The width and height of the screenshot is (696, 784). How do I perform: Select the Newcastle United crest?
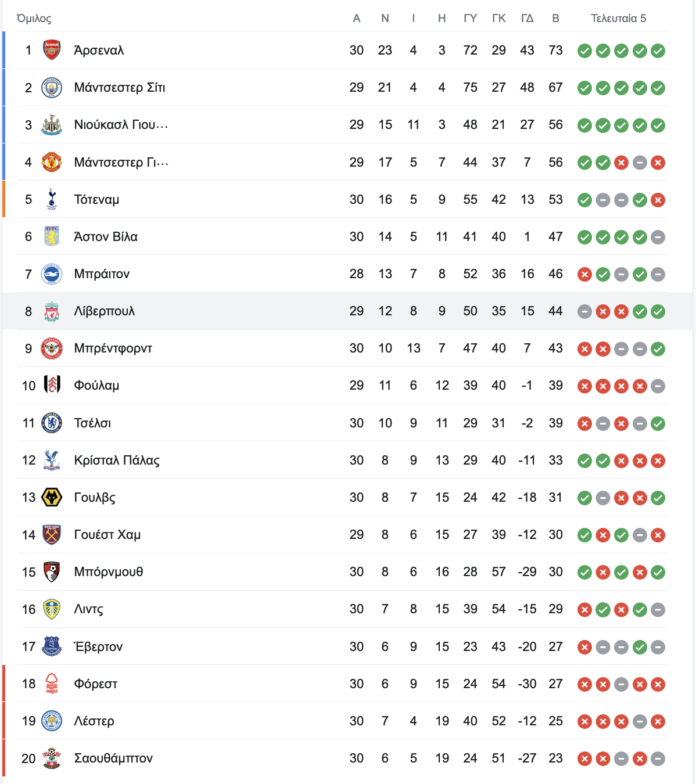(x=52, y=125)
